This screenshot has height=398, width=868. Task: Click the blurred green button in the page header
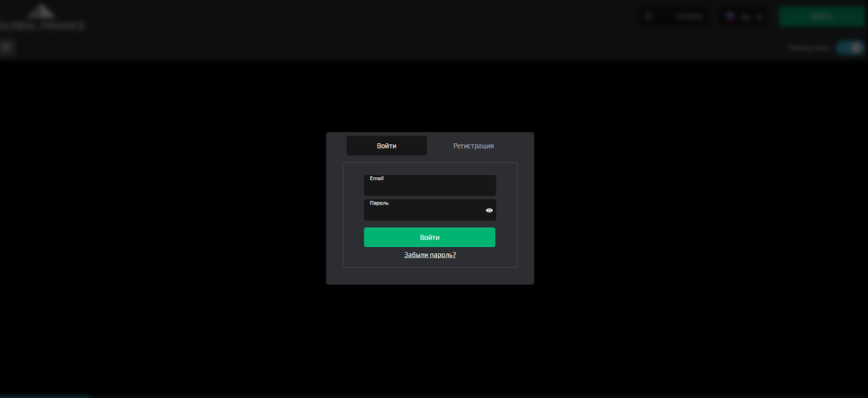click(x=821, y=17)
